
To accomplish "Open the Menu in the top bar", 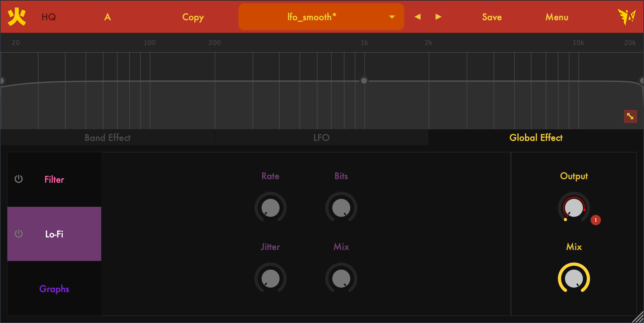I will coord(557,17).
